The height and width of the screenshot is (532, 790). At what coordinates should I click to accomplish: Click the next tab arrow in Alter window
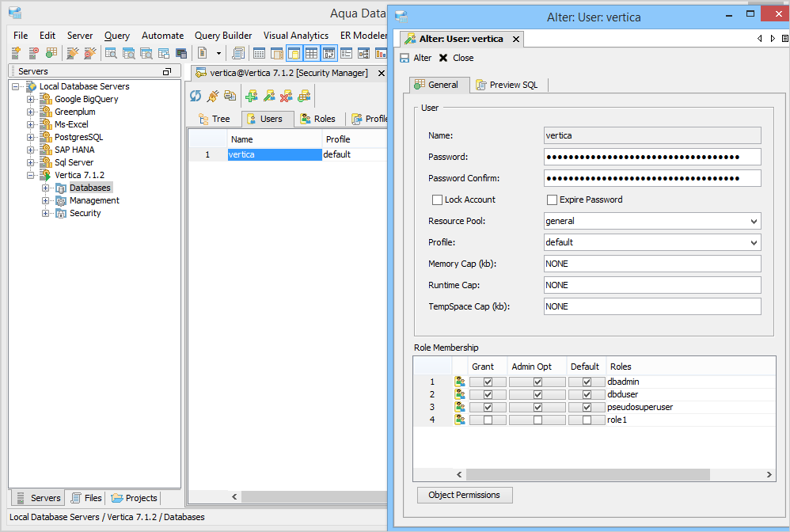[x=773, y=38]
